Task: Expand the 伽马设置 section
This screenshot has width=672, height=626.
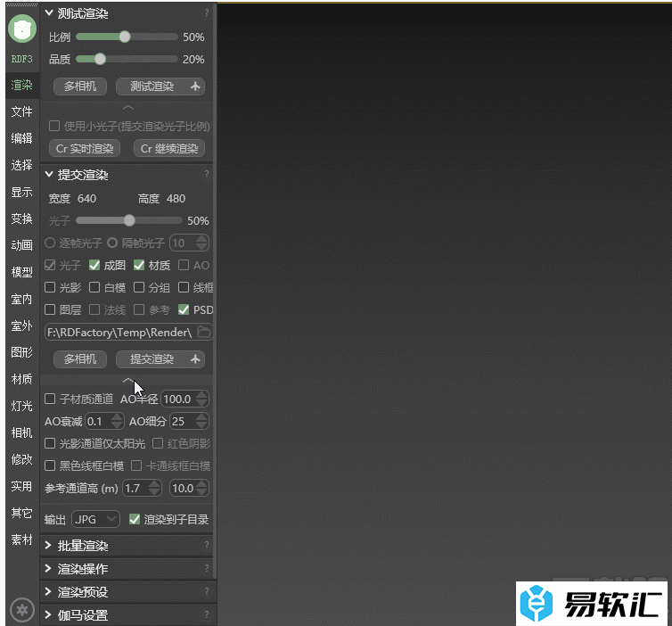Action: click(48, 614)
